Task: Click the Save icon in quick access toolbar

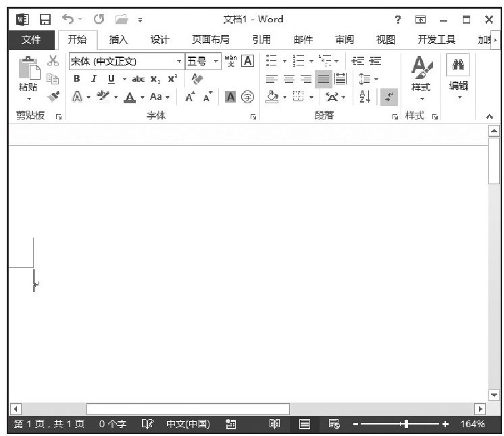Action: pyautogui.click(x=45, y=20)
